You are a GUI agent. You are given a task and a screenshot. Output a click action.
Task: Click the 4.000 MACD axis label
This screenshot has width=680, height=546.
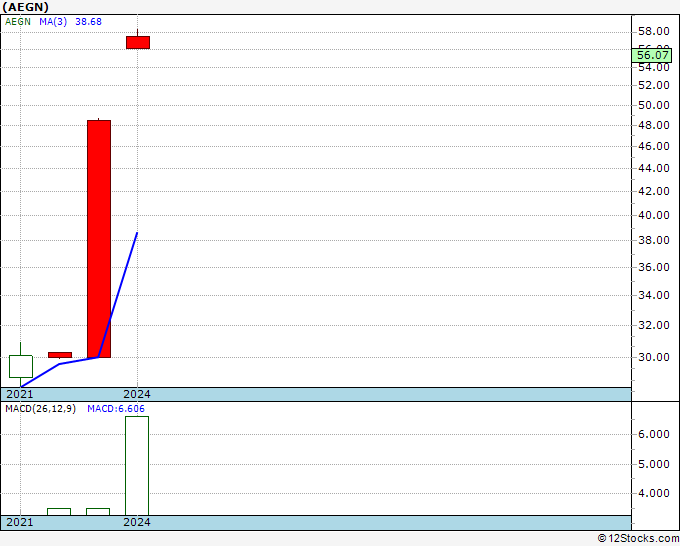[654, 493]
